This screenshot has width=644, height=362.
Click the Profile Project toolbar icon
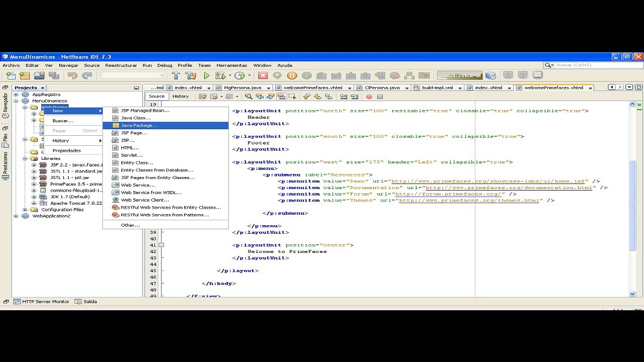tap(239, 75)
